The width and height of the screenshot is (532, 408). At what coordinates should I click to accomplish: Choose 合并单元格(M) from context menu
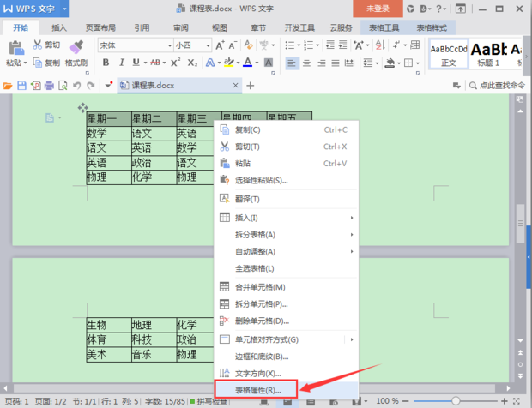[x=286, y=287]
